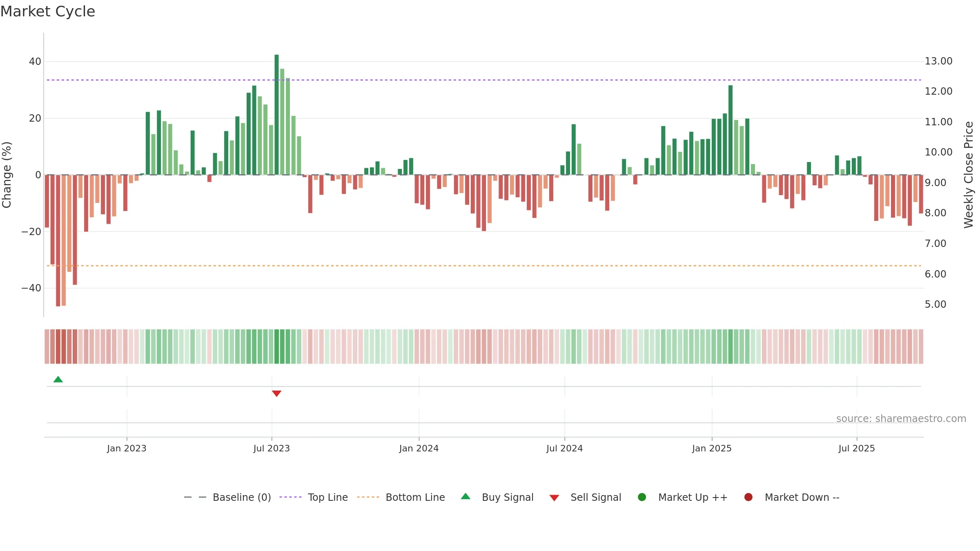
Task: Click the Jul 2024 axis label
Action: point(565,448)
